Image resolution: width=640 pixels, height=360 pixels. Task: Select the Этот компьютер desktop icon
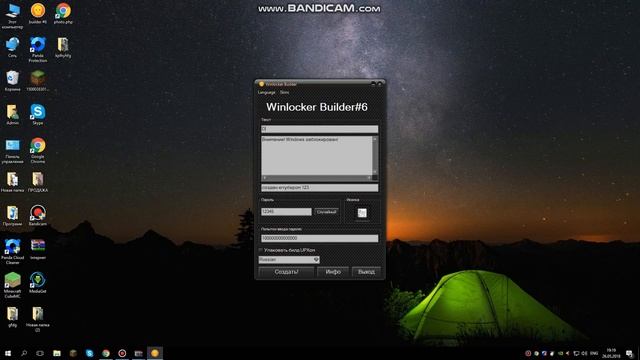(x=12, y=16)
